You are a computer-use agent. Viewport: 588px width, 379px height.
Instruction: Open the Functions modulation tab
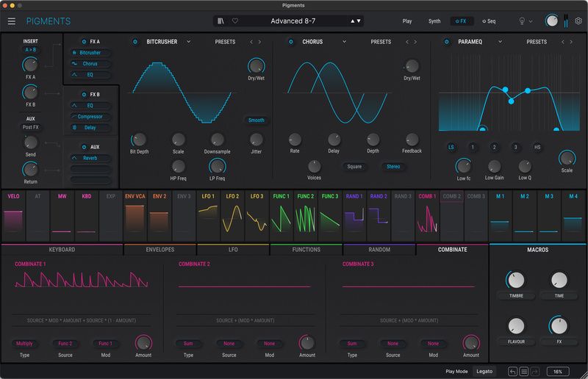(x=306, y=250)
